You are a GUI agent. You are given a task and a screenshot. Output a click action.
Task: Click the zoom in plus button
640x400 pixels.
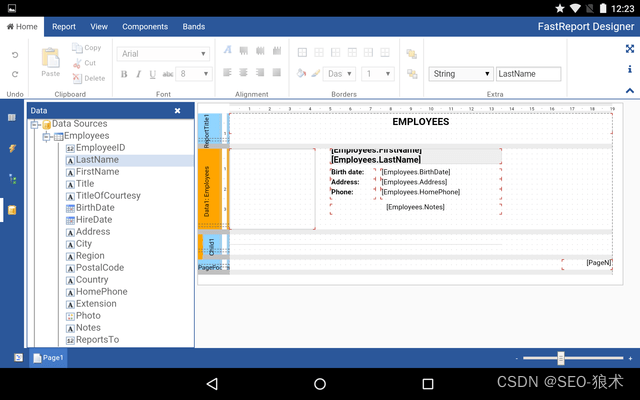(631, 358)
